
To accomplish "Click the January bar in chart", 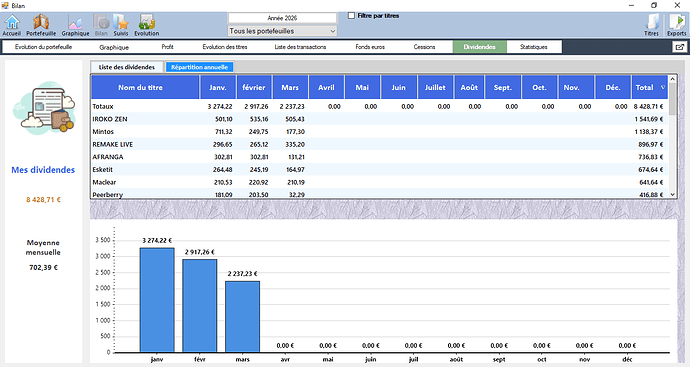I will 157,300.
